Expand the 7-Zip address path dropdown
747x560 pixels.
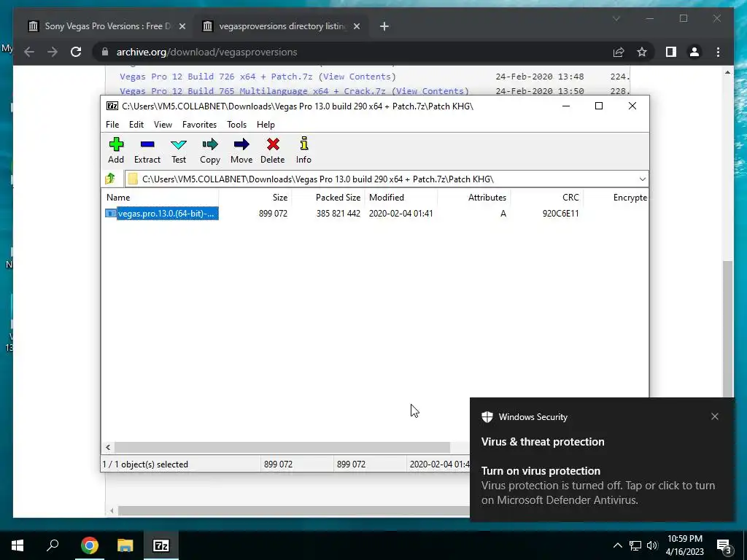tap(642, 179)
